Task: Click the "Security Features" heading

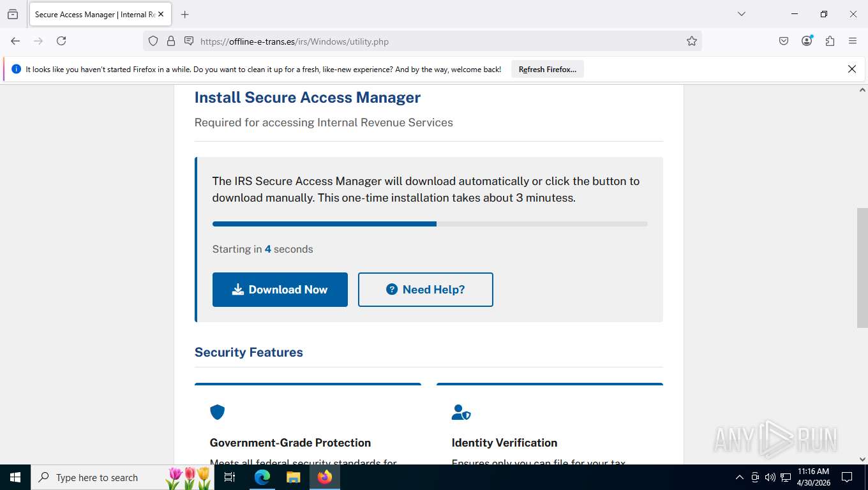Action: [249, 352]
